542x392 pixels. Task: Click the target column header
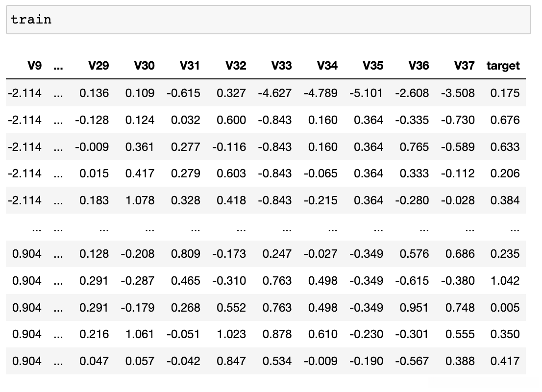pos(503,66)
